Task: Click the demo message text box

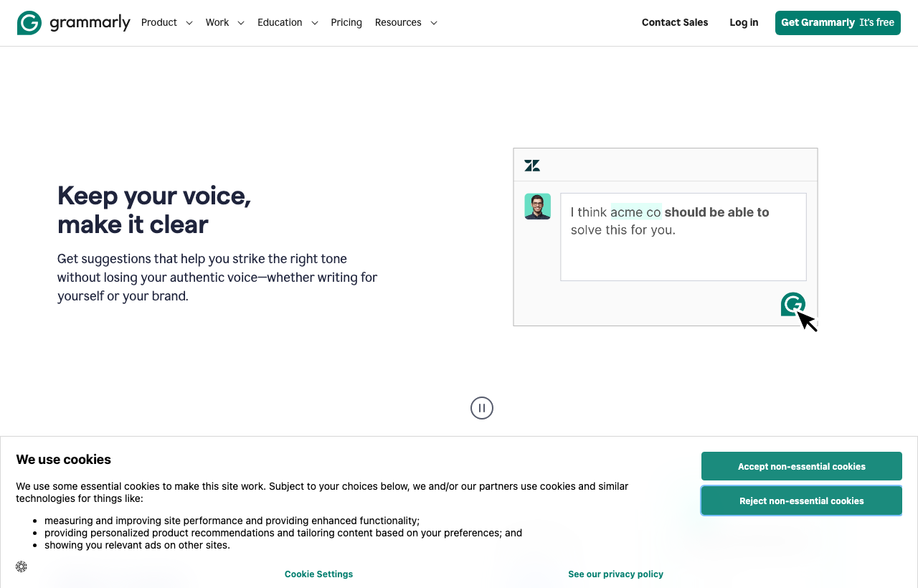Action: [x=683, y=237]
